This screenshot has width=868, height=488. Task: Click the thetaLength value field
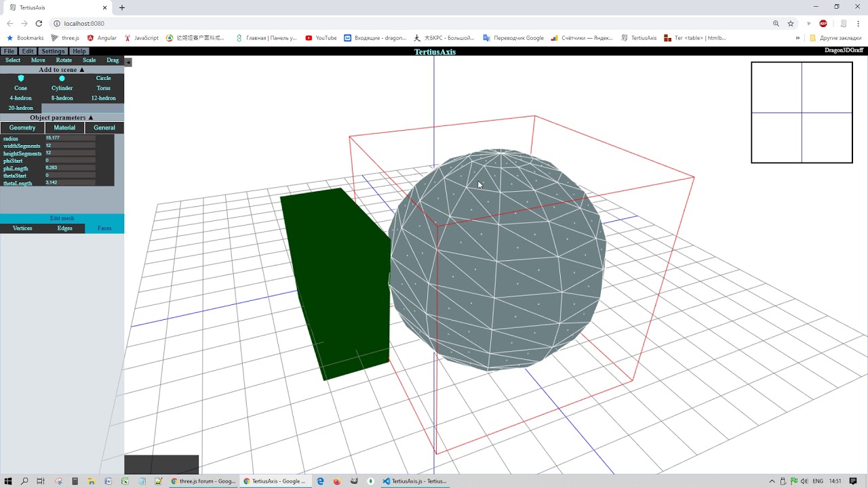point(71,182)
